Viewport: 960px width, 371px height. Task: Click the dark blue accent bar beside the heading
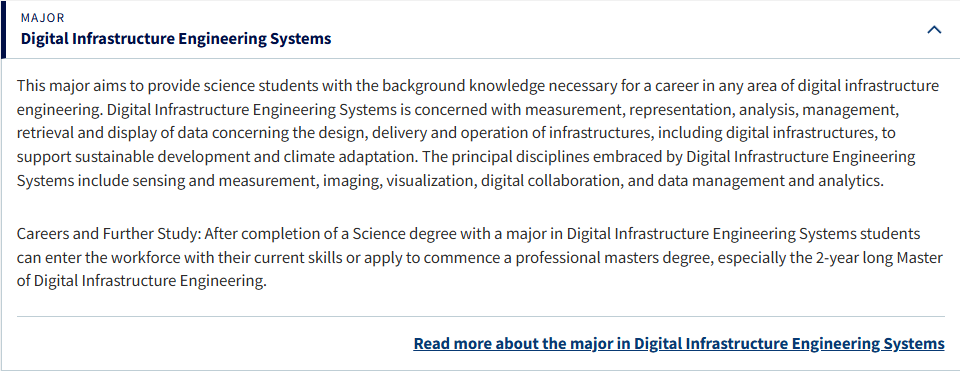click(2, 29)
